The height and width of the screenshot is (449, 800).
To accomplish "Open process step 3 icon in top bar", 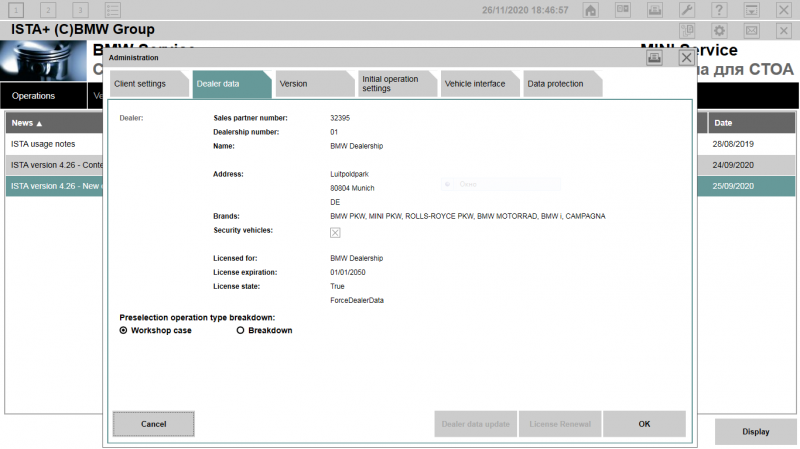I will [80, 10].
